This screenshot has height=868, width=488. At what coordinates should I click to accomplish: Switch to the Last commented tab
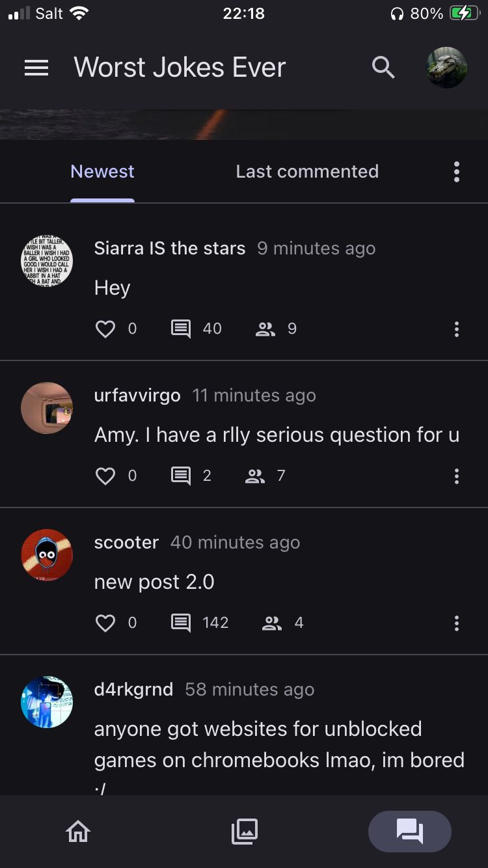click(x=307, y=172)
